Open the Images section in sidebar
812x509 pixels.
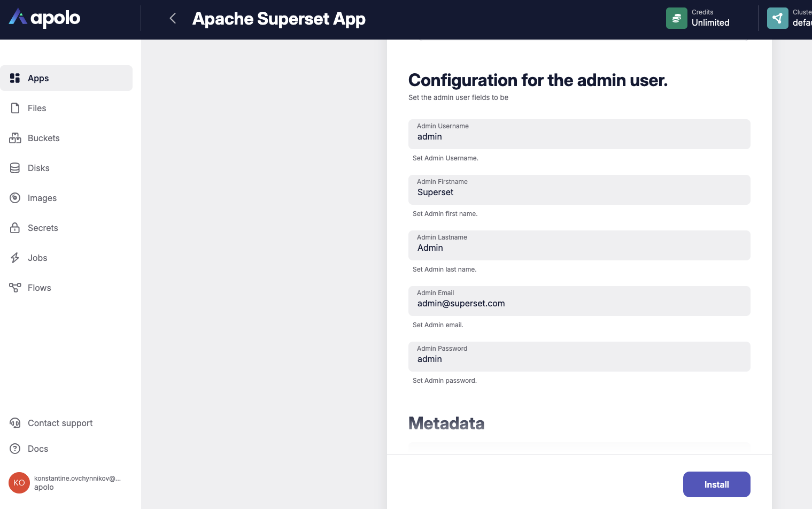(x=42, y=198)
